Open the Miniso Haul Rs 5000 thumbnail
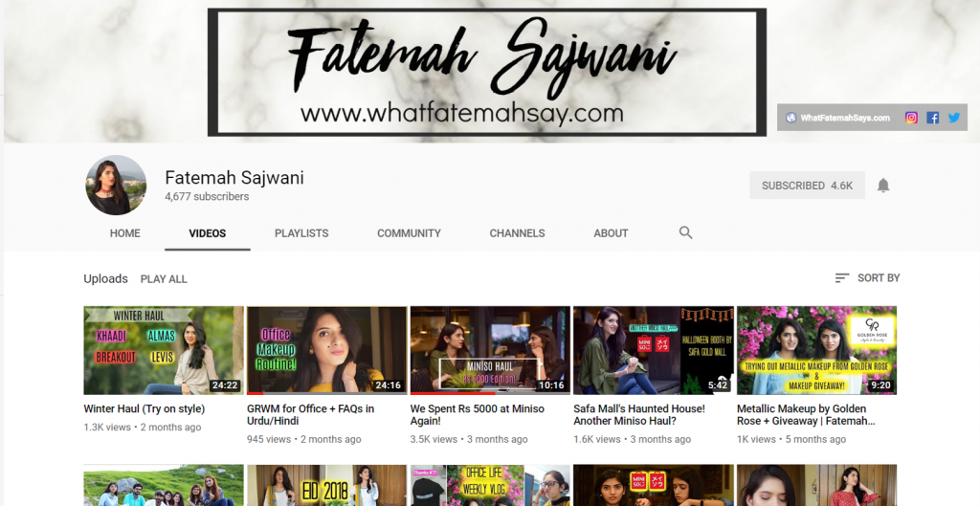This screenshot has height=506, width=980. (490, 350)
